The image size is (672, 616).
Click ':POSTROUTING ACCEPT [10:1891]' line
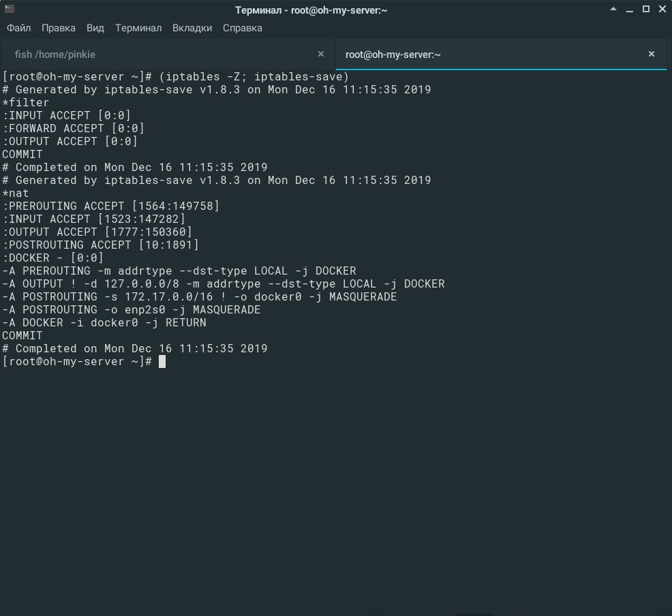[x=101, y=245]
